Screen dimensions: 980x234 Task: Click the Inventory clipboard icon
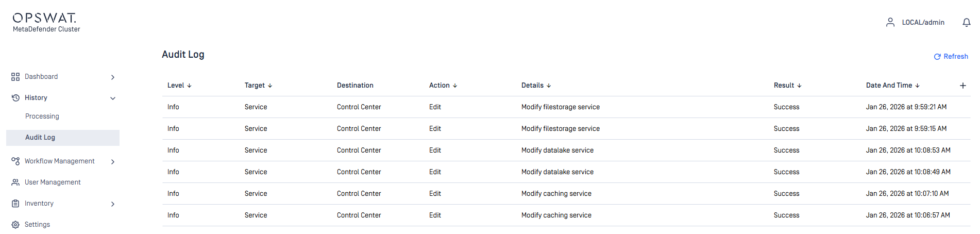(x=15, y=204)
